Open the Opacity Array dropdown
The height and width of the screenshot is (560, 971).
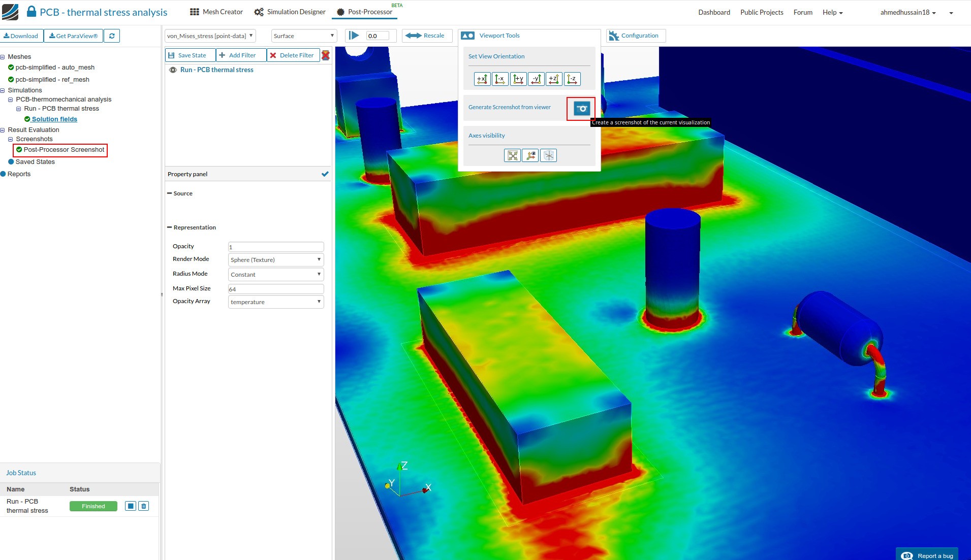click(276, 302)
